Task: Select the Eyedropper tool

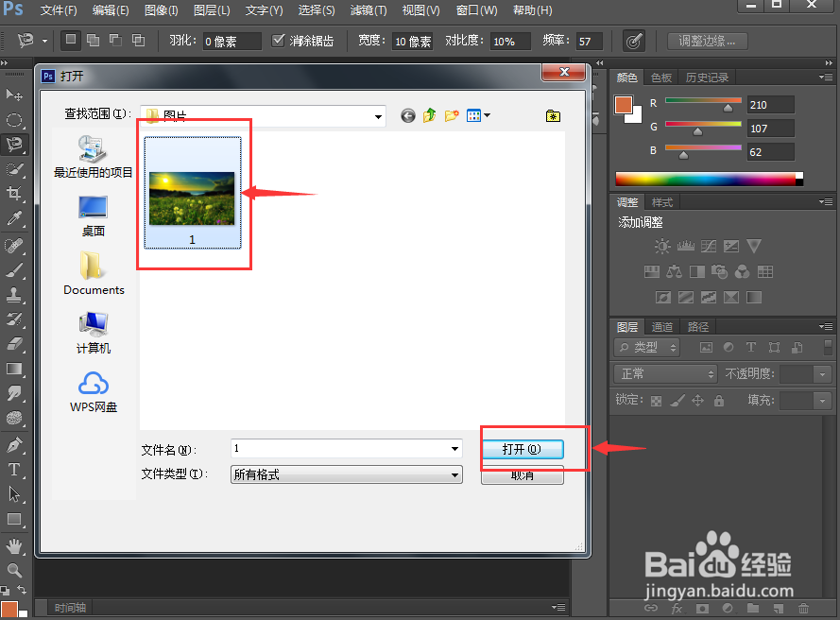Action: click(14, 217)
